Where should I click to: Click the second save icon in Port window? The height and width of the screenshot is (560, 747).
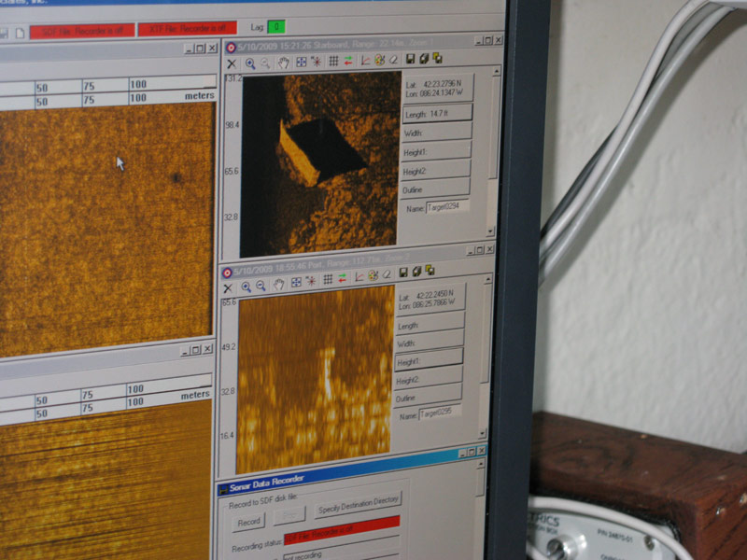[416, 272]
